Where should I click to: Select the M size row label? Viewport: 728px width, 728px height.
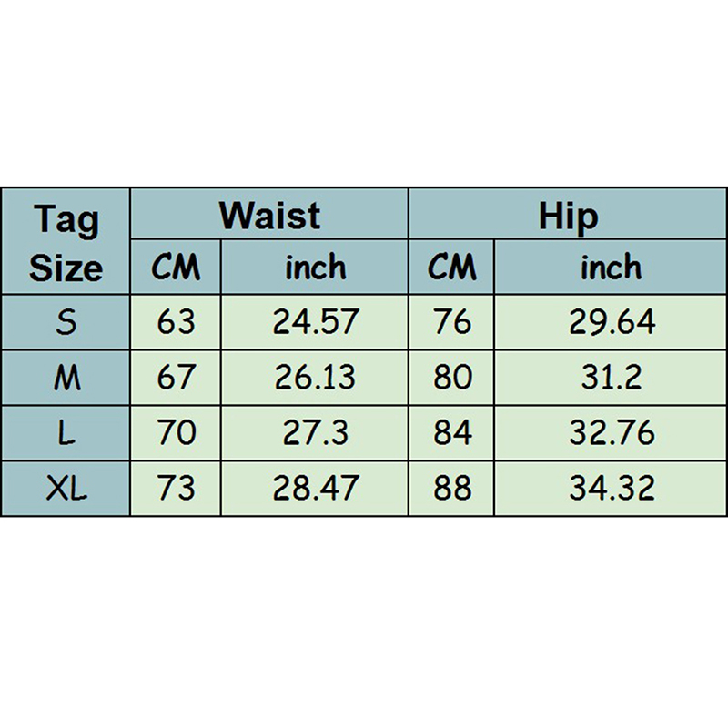pos(66,378)
